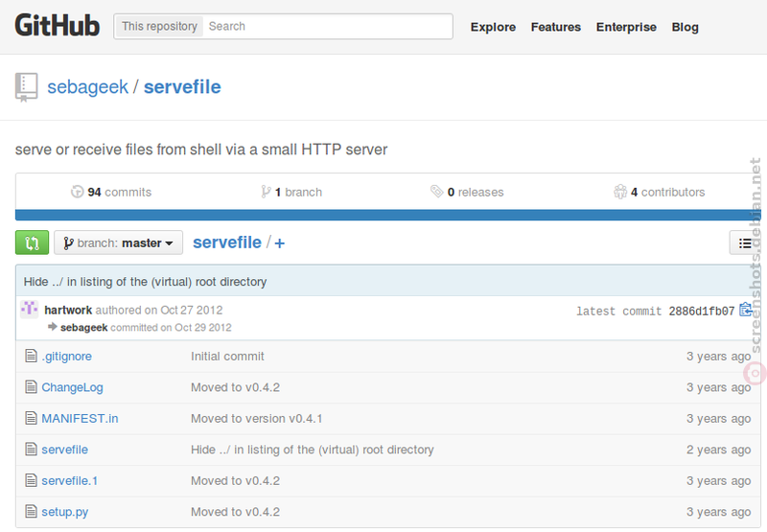Open the latest commit message link in blue bar
Image resolution: width=767 pixels, height=532 pixels.
point(146,282)
